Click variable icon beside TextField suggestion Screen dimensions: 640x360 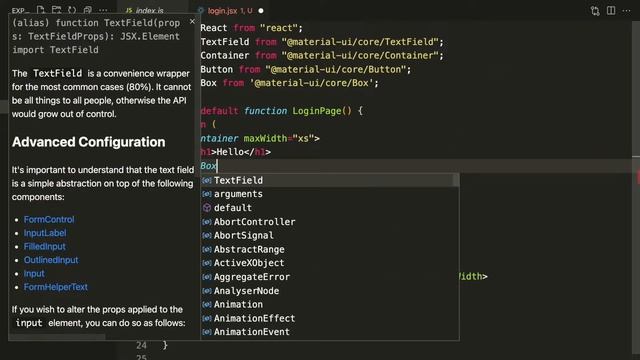pyautogui.click(x=207, y=180)
